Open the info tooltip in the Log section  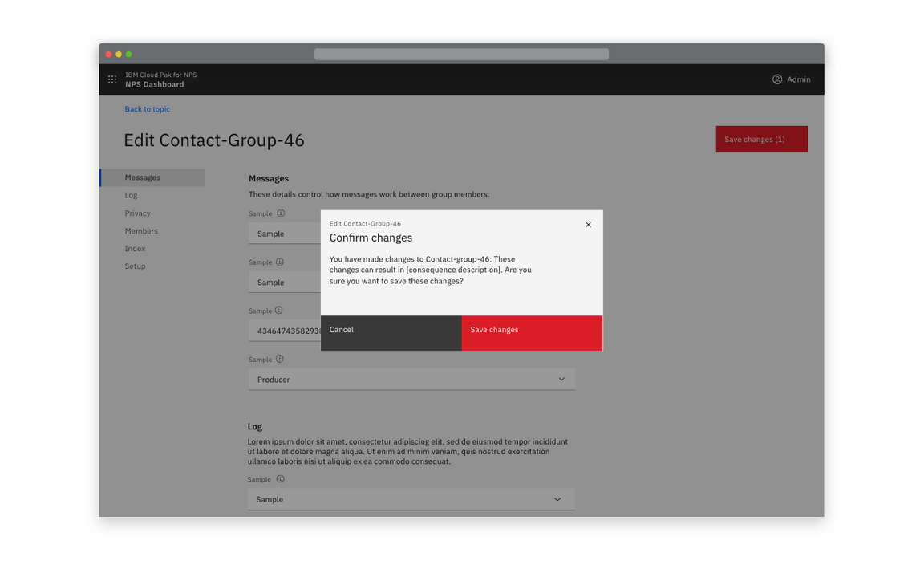click(280, 478)
